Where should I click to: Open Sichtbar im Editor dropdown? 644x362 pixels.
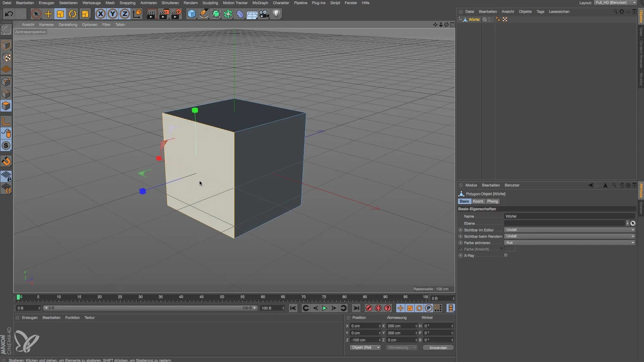(x=570, y=230)
